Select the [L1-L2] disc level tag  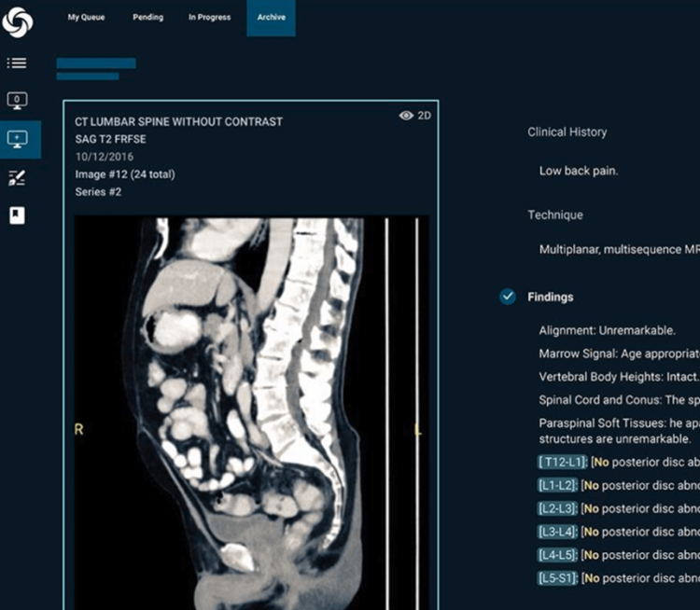pos(557,485)
